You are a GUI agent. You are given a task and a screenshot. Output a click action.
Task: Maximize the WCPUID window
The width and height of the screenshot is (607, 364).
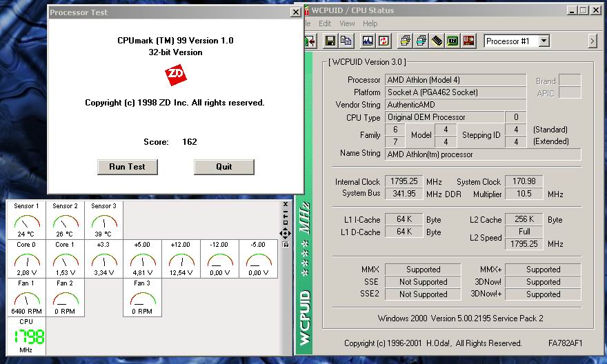pos(584,10)
